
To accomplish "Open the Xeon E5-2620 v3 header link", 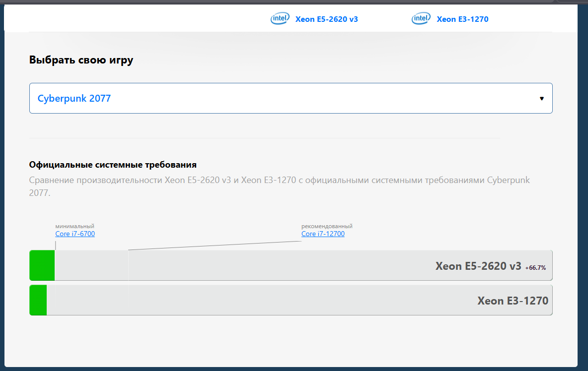I will pos(327,19).
